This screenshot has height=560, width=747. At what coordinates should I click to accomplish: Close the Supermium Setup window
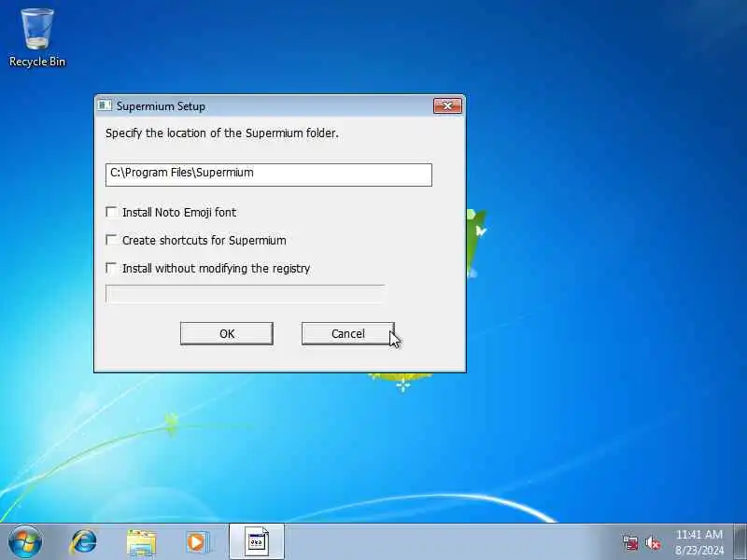(x=447, y=105)
